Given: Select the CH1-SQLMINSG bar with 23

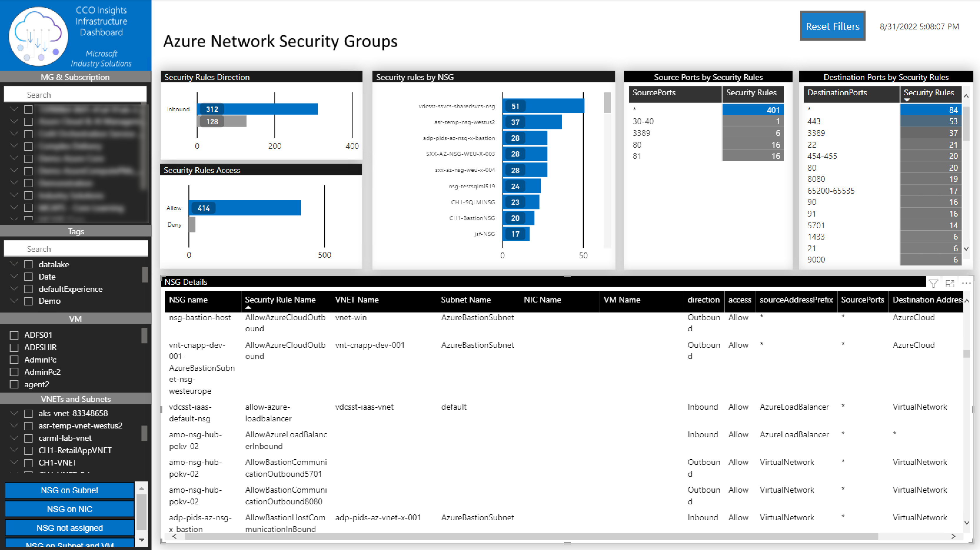Looking at the screenshot, I should point(521,202).
